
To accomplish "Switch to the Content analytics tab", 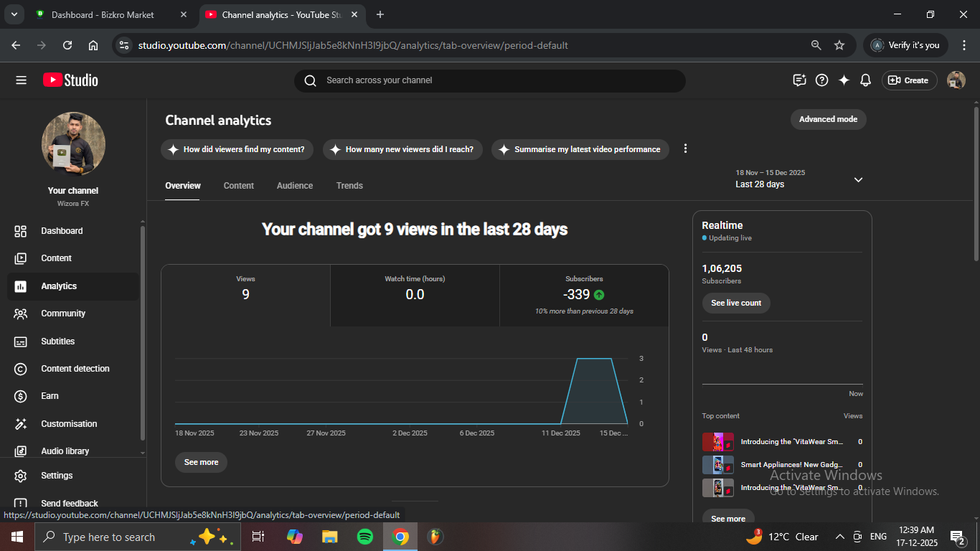I will 238,186.
